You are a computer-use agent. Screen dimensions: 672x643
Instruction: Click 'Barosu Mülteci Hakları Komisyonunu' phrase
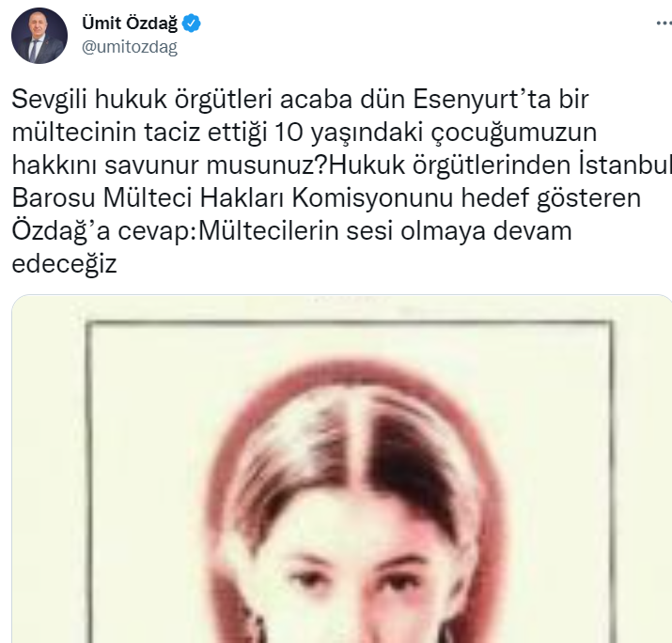(232, 198)
